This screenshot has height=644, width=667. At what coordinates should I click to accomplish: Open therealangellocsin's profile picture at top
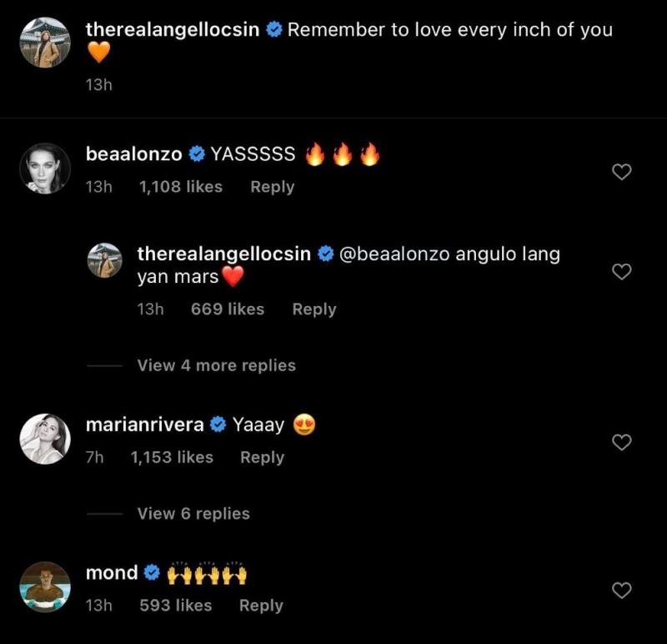(x=44, y=42)
